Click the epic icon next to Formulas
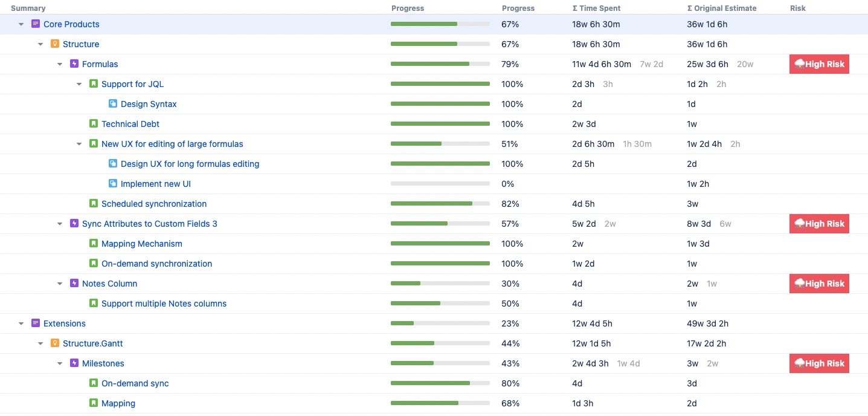The width and height of the screenshot is (868, 416). tap(74, 63)
